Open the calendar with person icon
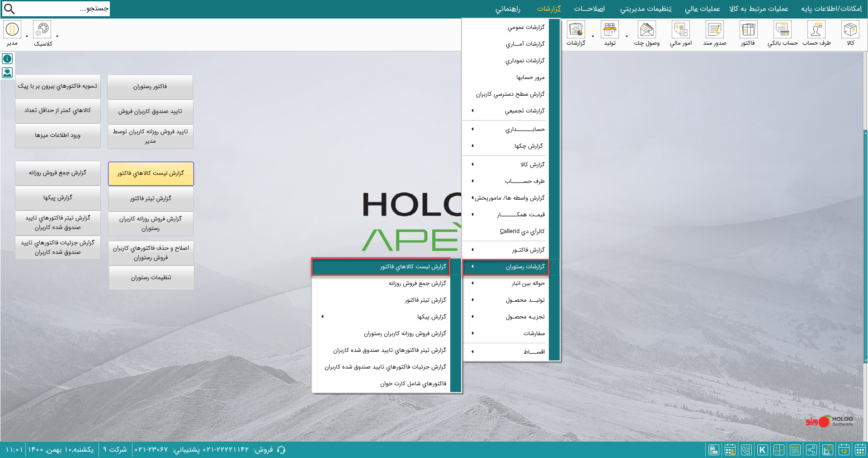 point(730,450)
